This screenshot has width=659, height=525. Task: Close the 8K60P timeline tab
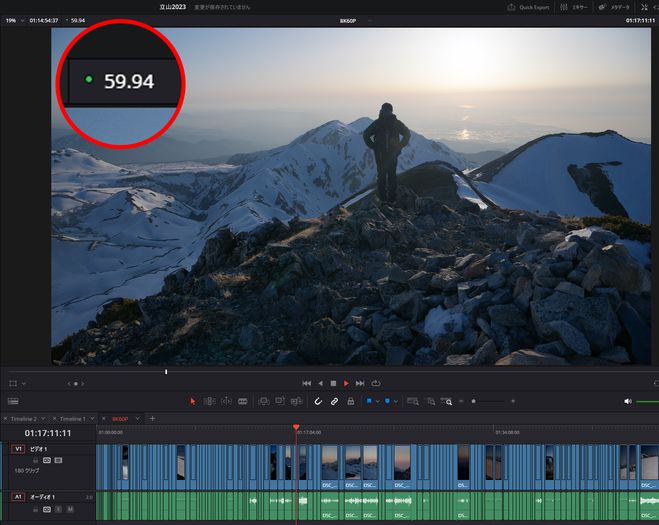click(104, 419)
